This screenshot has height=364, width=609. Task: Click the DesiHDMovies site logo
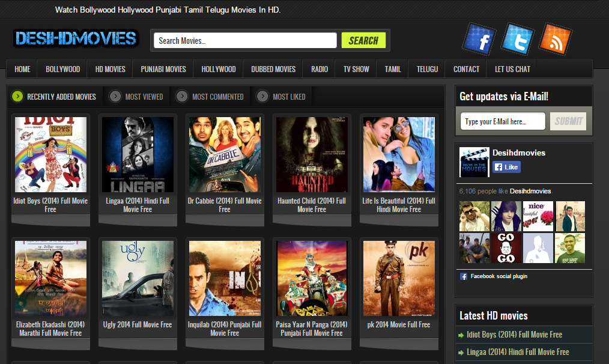76,38
